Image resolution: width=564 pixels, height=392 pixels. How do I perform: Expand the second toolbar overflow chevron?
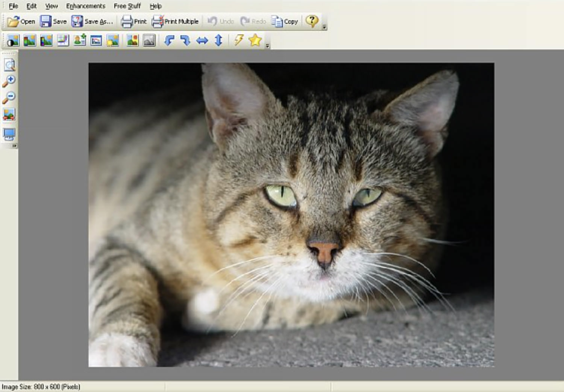click(267, 45)
